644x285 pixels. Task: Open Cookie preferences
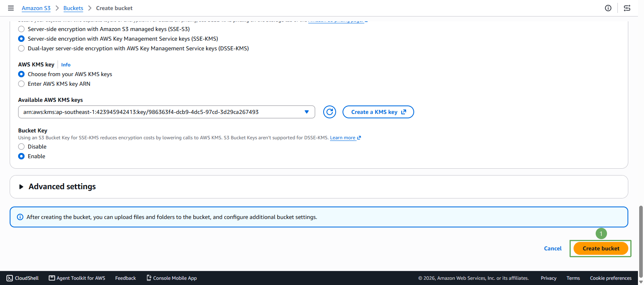click(x=611, y=278)
